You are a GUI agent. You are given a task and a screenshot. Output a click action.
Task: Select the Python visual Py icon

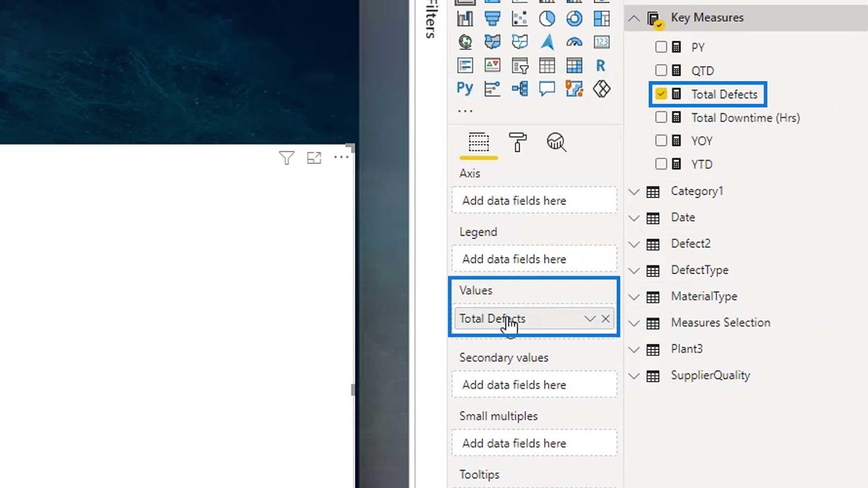point(465,88)
